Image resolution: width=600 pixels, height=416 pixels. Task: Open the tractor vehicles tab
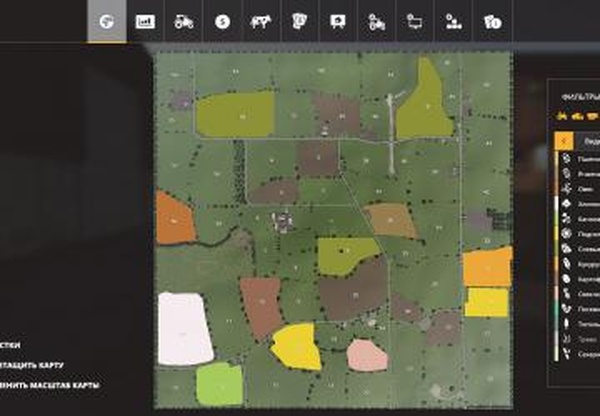[x=184, y=22]
